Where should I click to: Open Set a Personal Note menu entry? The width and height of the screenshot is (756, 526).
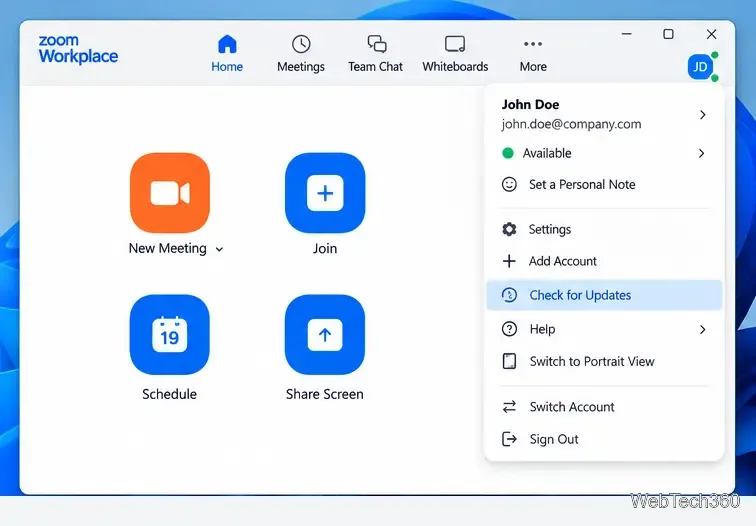pos(604,184)
